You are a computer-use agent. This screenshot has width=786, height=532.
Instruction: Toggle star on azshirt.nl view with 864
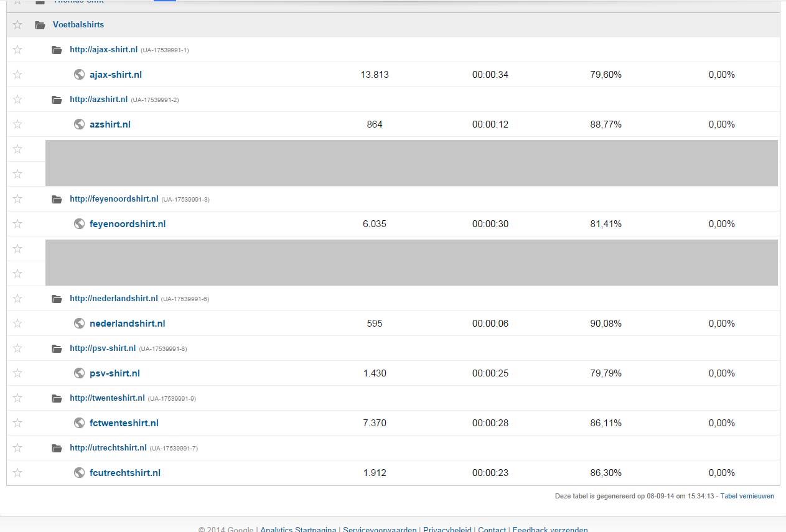(17, 124)
